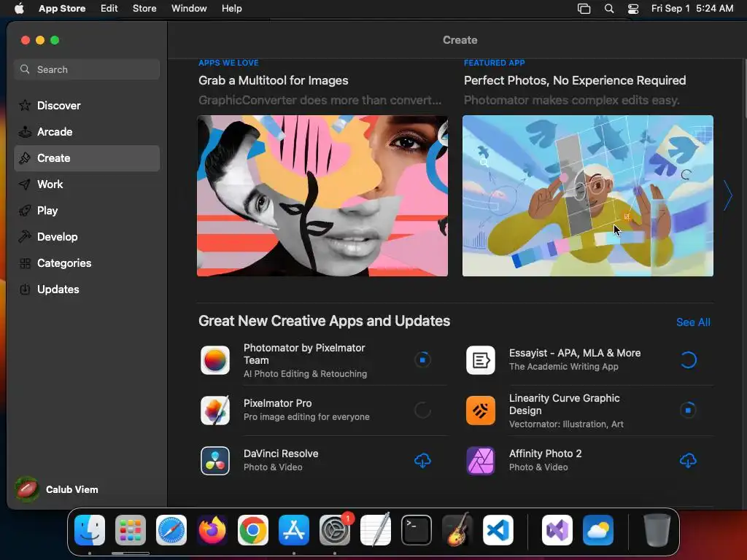This screenshot has height=560, width=747.
Task: Open Control Center in menu bar
Action: (633, 8)
